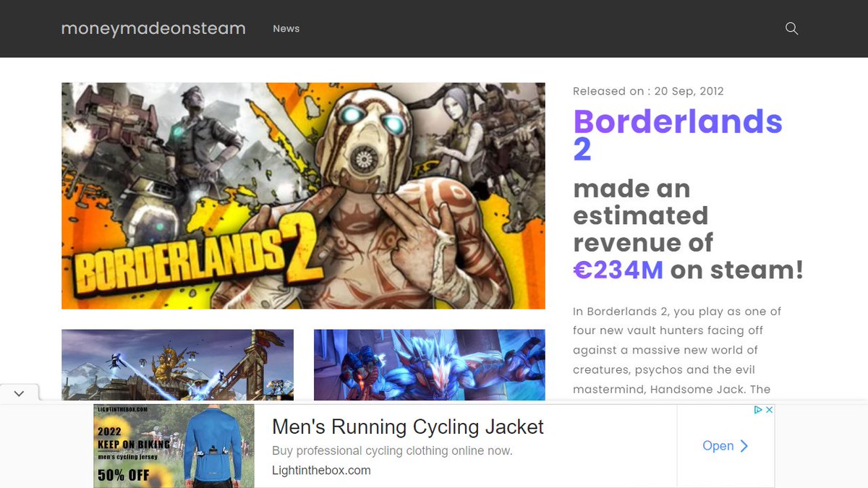Click the release date 20 Sep, 2012

click(689, 91)
